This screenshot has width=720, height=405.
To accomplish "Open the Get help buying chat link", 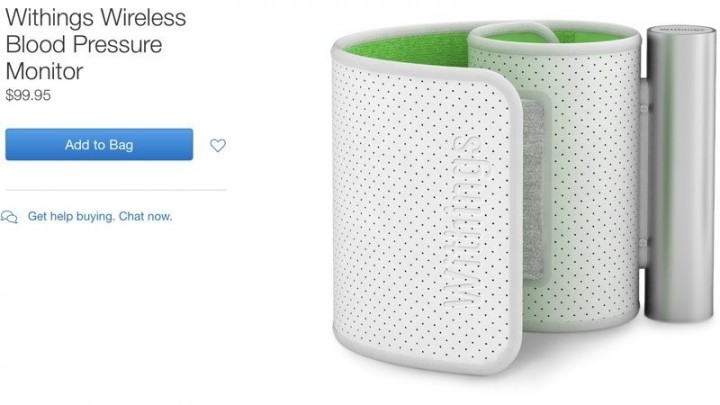I will coord(100,216).
